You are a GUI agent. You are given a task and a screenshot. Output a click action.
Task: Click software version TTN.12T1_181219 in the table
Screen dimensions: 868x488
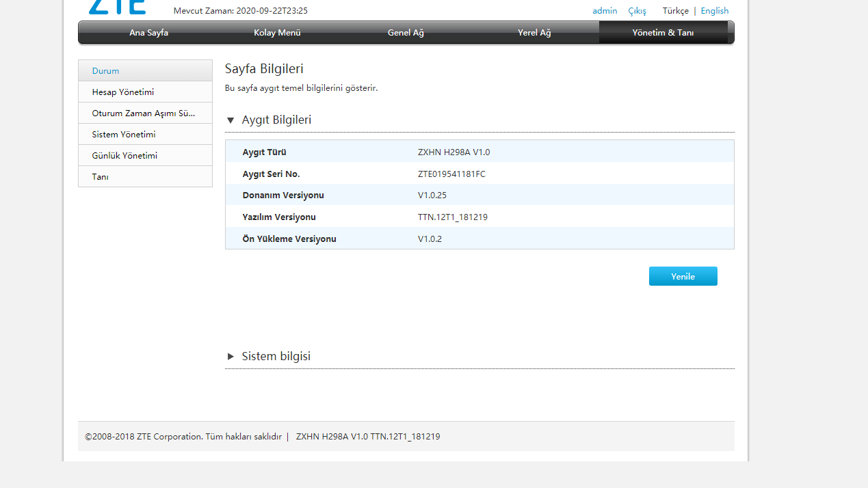pos(453,217)
